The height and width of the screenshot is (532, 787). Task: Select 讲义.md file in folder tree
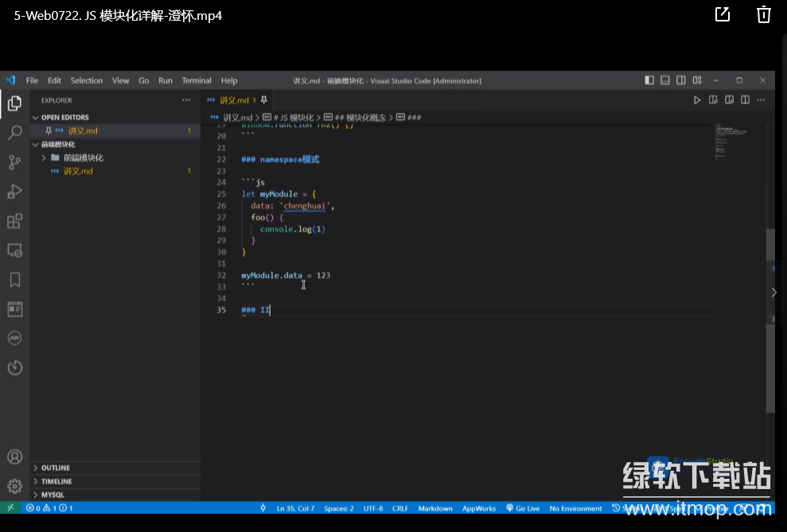click(x=115, y=171)
